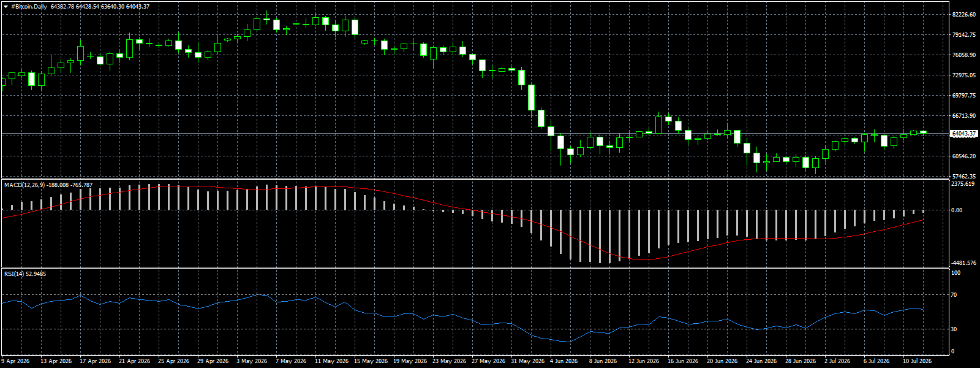Image resolution: width=980 pixels, height=368 pixels.
Task: Click the #Bitcoin,Daily chart title
Action: [29, 6]
